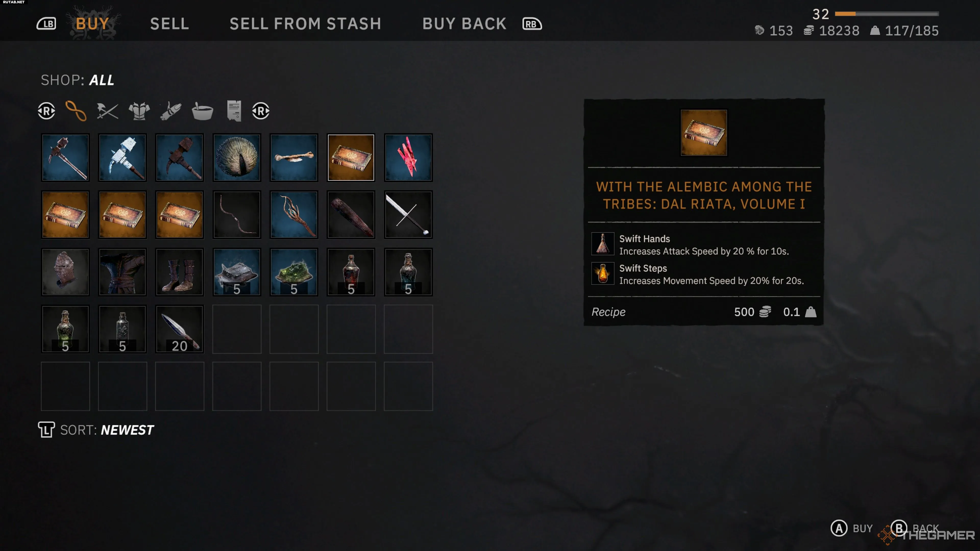Viewport: 980px width, 551px height.
Task: Cycle filter left with the R-stick icon
Action: click(x=46, y=111)
